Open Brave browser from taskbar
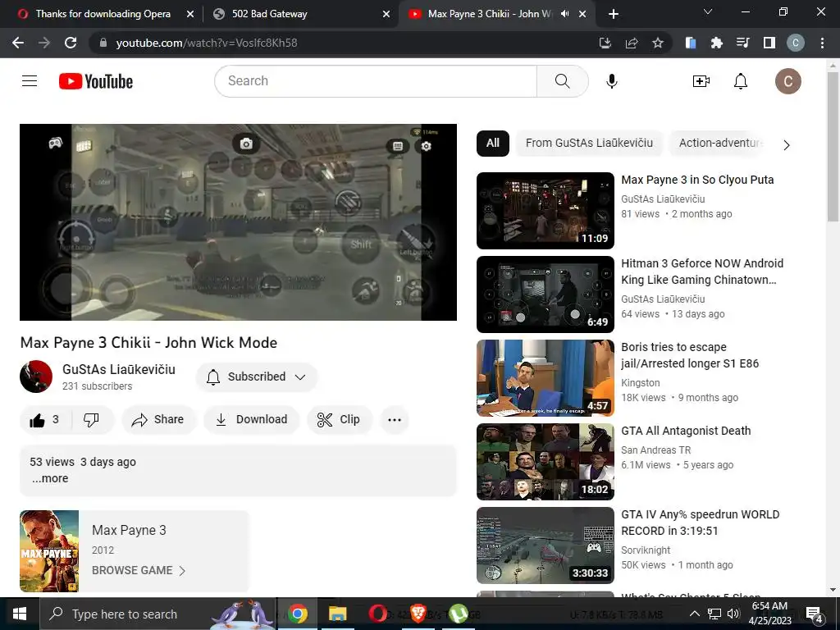Image resolution: width=840 pixels, height=630 pixels. (418, 614)
